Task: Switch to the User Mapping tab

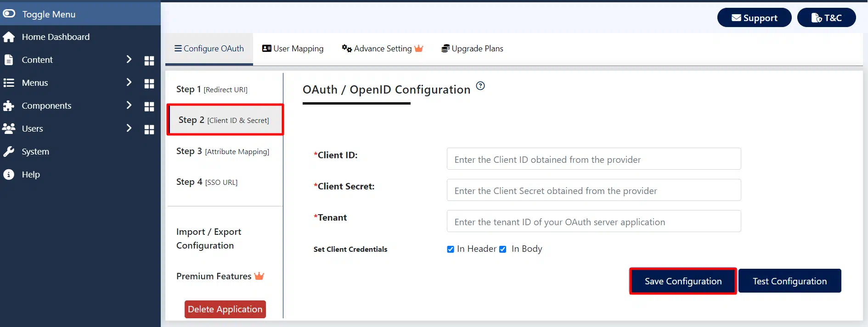Action: tap(293, 49)
